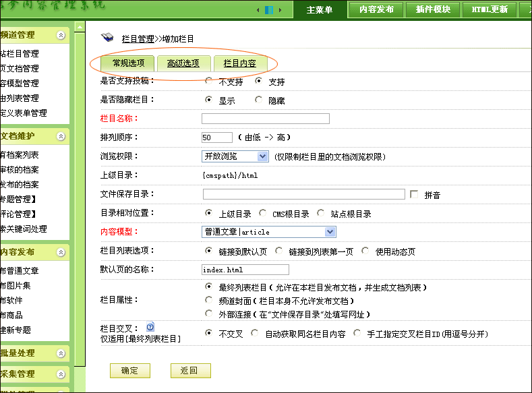The image size is (532, 393).
Task: Collapse the 内容发布 sidebar section
Action: click(61, 252)
